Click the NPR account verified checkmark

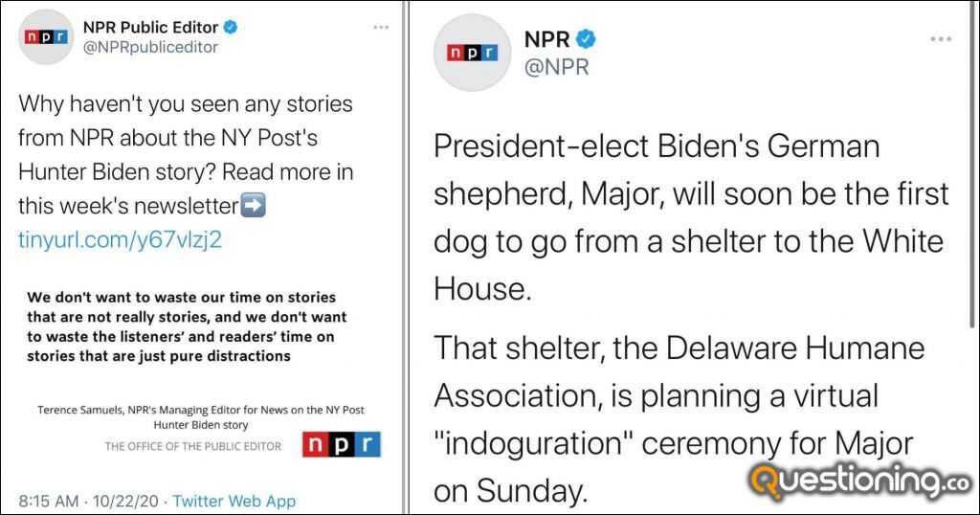point(586,39)
